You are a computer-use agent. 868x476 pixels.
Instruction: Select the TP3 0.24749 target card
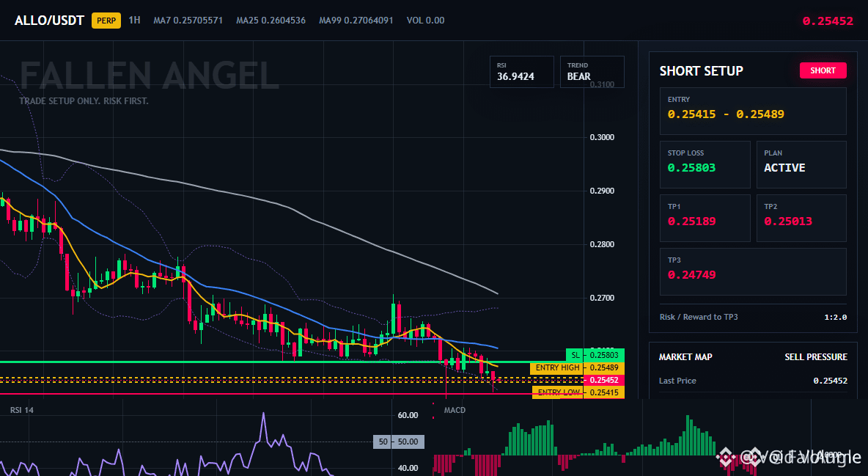tap(753, 271)
